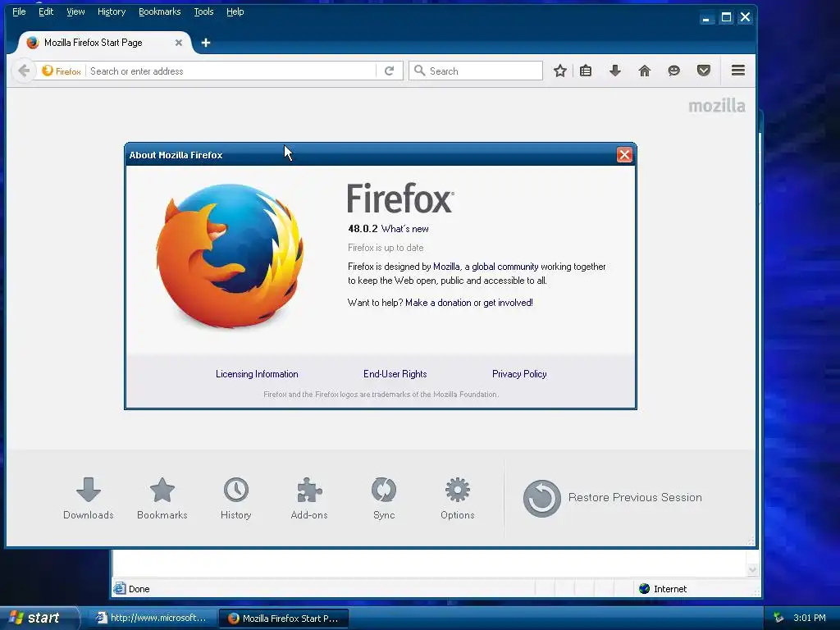Open a new tab with plus button

tap(206, 43)
